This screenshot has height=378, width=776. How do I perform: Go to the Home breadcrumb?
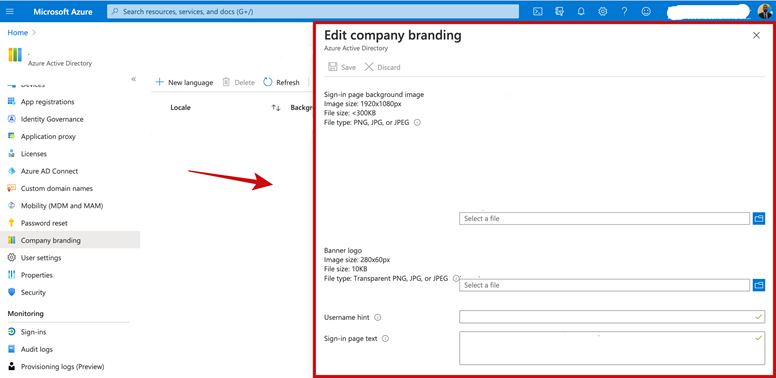pyautogui.click(x=17, y=33)
